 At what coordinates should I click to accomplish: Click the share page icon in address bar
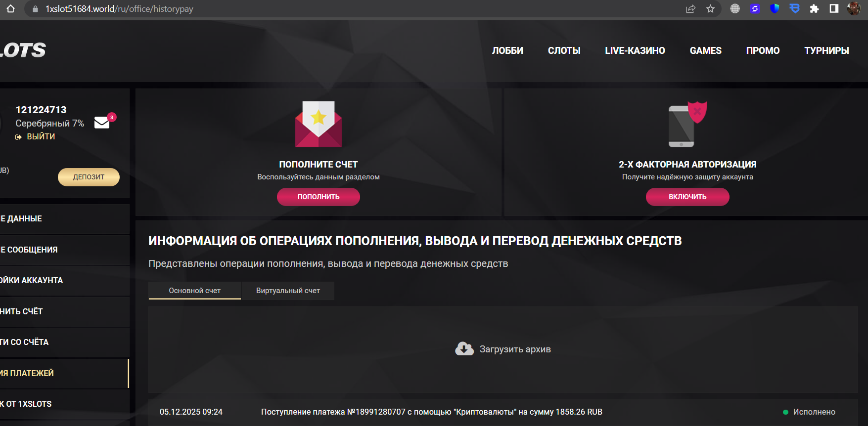click(x=691, y=9)
